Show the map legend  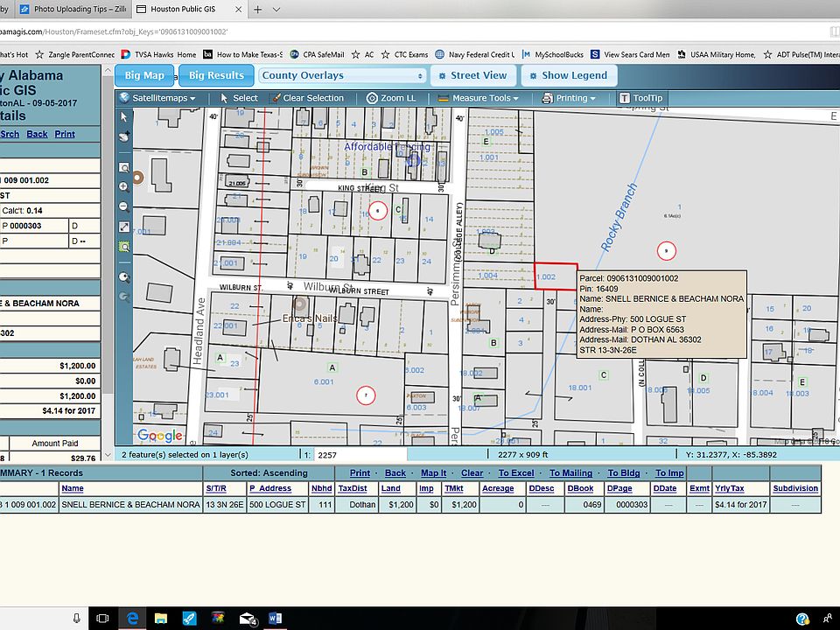[x=569, y=75]
